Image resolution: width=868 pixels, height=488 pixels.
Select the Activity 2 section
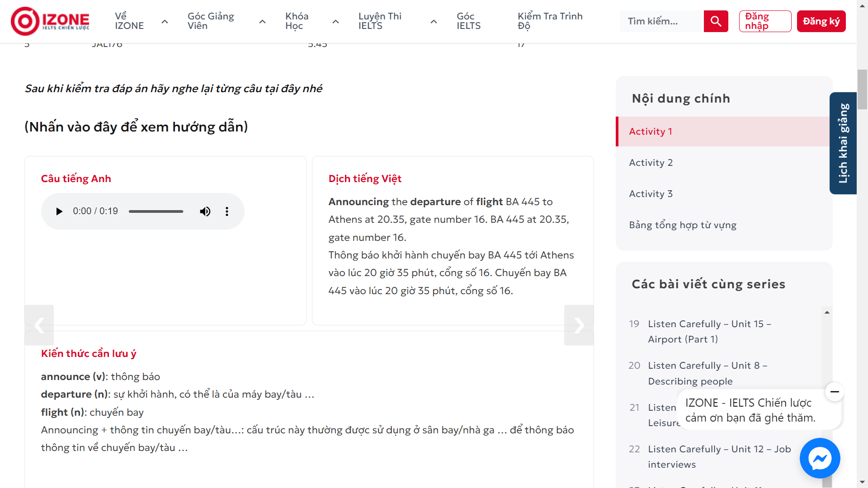point(651,163)
